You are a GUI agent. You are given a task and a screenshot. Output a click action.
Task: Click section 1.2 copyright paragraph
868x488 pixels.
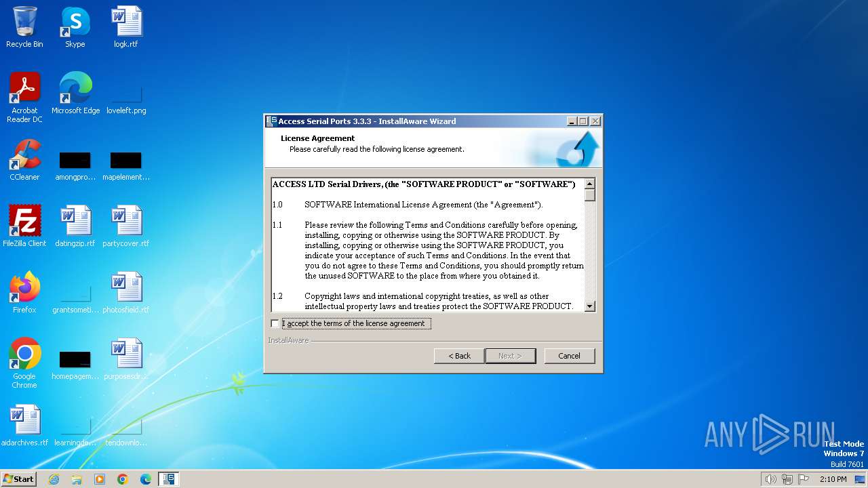(439, 301)
